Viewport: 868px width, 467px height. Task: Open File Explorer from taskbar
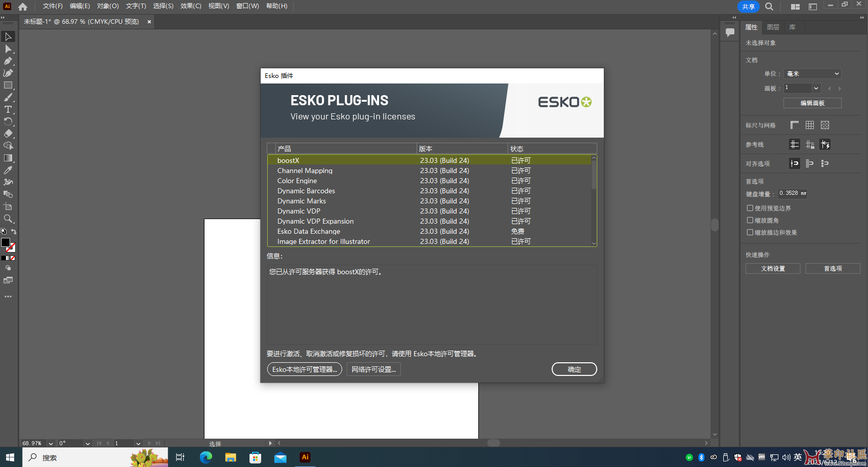coord(230,457)
